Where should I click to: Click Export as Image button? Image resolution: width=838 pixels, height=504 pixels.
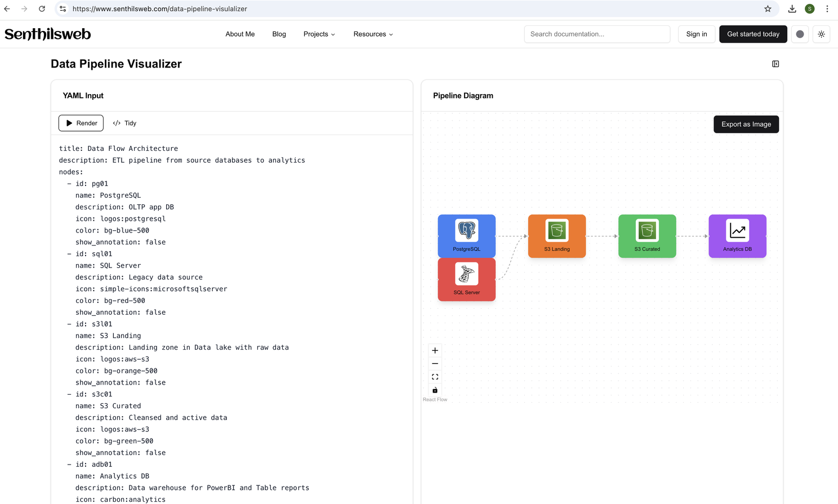(x=746, y=124)
